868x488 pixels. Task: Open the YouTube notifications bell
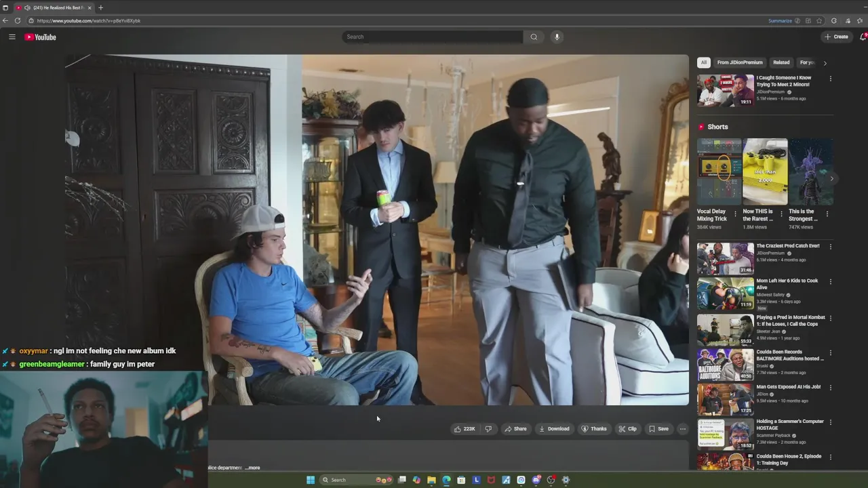863,37
